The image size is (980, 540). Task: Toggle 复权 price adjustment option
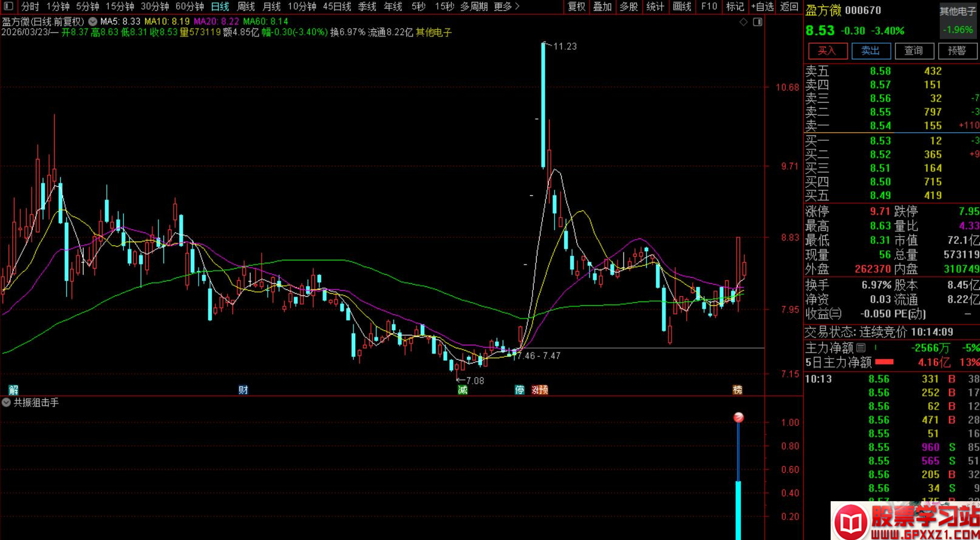[x=576, y=7]
